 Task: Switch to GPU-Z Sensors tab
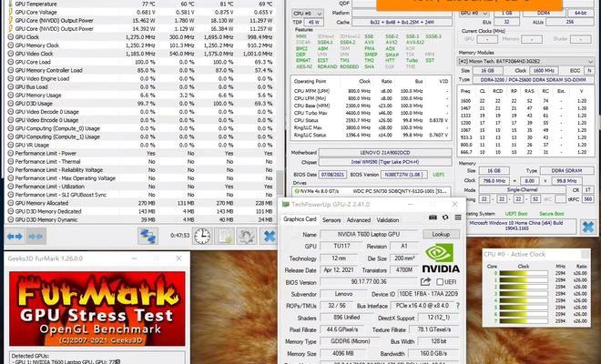[x=331, y=220]
